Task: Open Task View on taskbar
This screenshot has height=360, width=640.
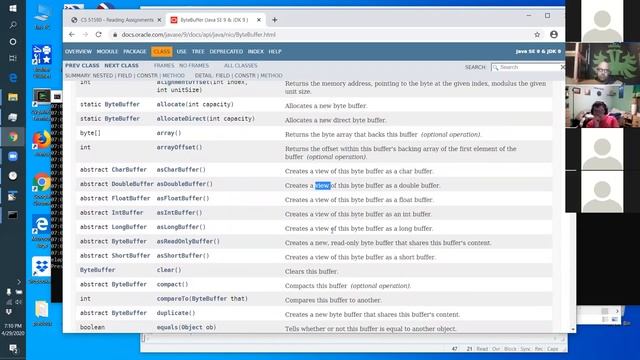Action: pos(13,58)
